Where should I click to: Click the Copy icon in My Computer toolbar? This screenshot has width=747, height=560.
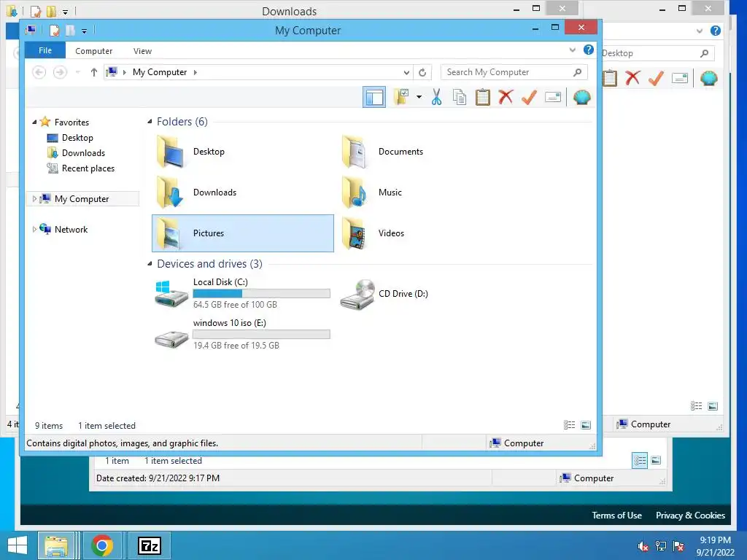[460, 97]
